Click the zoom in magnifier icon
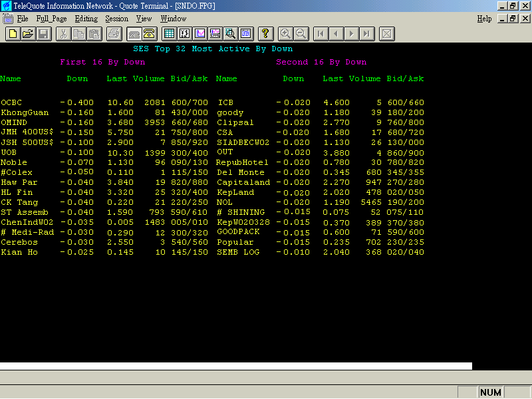Viewport: 532px width, 399px height. (285, 34)
